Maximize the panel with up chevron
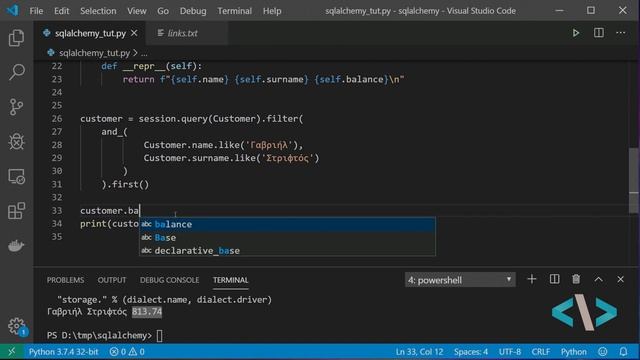Screen dimensions: 640x360 pos(598,280)
